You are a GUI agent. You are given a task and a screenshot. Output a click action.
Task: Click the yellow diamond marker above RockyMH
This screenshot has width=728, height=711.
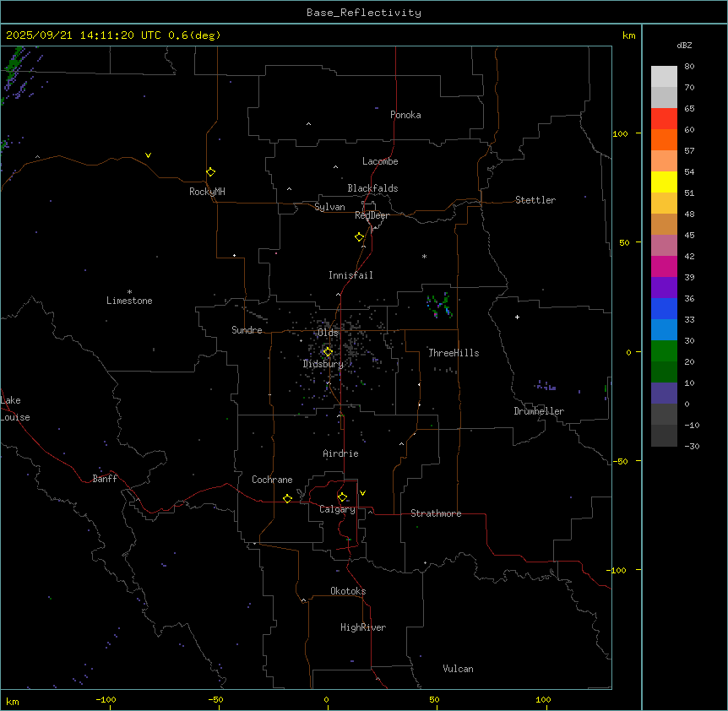(210, 172)
